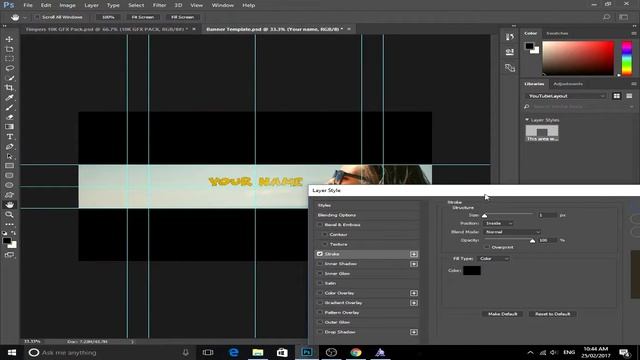The image size is (640, 360).
Task: Open the File menu
Action: point(28,5)
